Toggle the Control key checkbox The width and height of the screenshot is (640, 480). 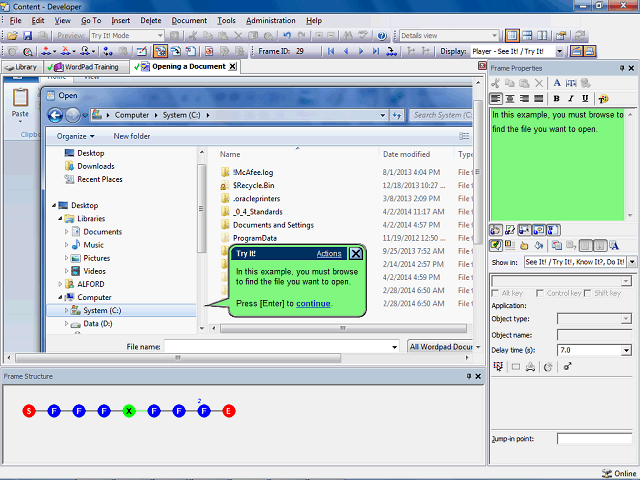click(540, 293)
